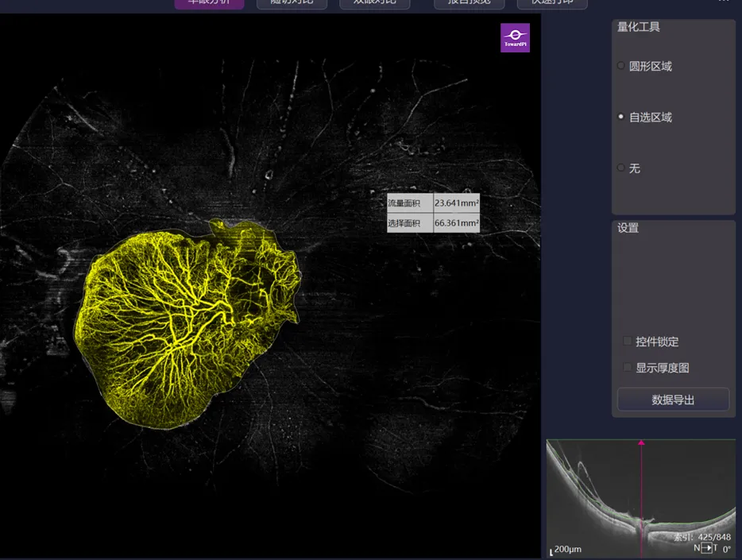Select the 双眼对比 tab

[374, 2]
